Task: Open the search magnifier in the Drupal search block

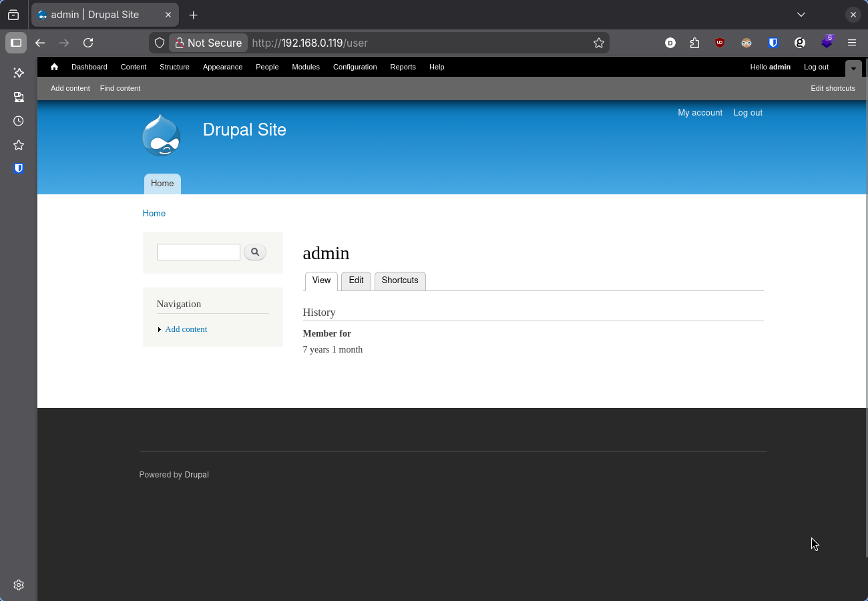Action: (255, 252)
